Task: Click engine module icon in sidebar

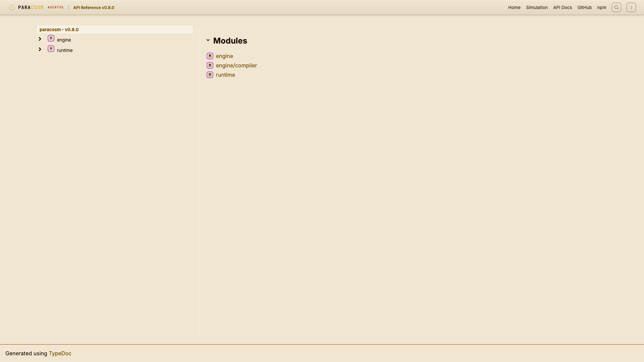Action: click(x=51, y=39)
